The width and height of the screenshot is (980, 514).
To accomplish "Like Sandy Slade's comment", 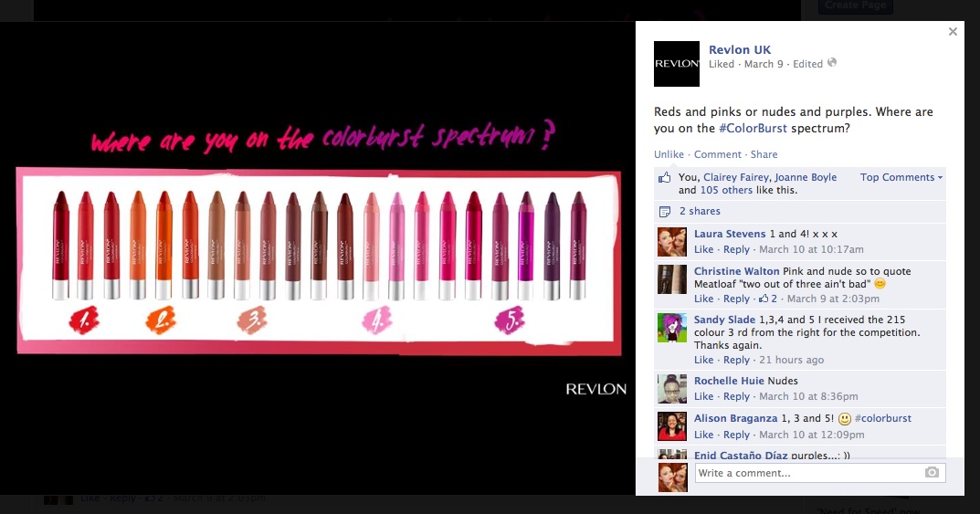I will click(x=703, y=360).
